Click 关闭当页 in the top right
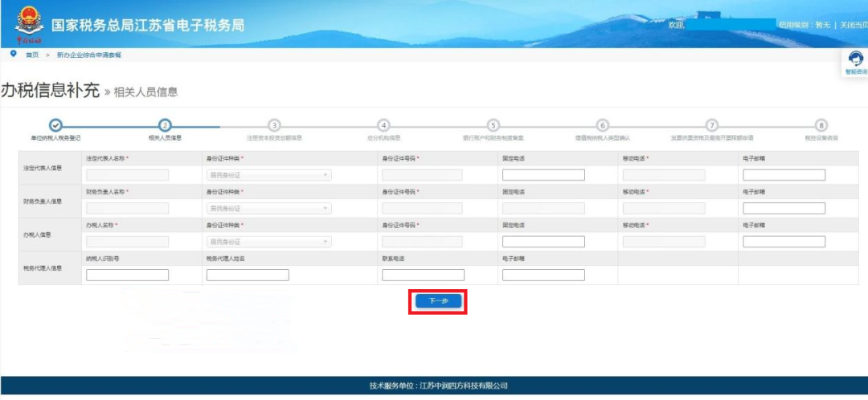The image size is (868, 400). pos(852,25)
